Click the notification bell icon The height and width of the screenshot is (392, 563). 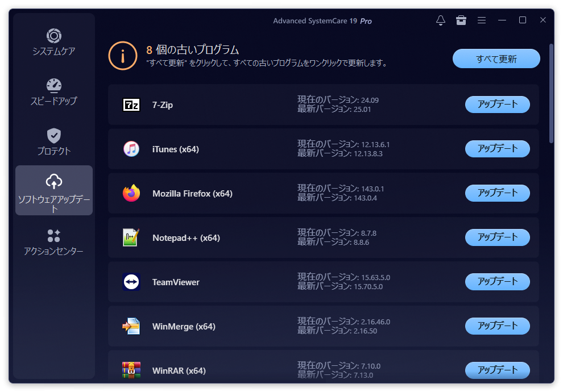441,20
